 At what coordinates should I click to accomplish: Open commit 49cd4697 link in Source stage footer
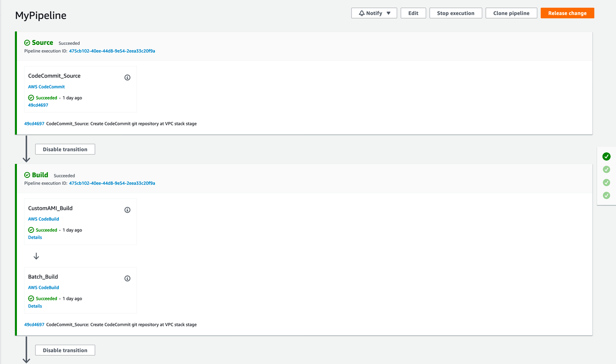pyautogui.click(x=34, y=124)
